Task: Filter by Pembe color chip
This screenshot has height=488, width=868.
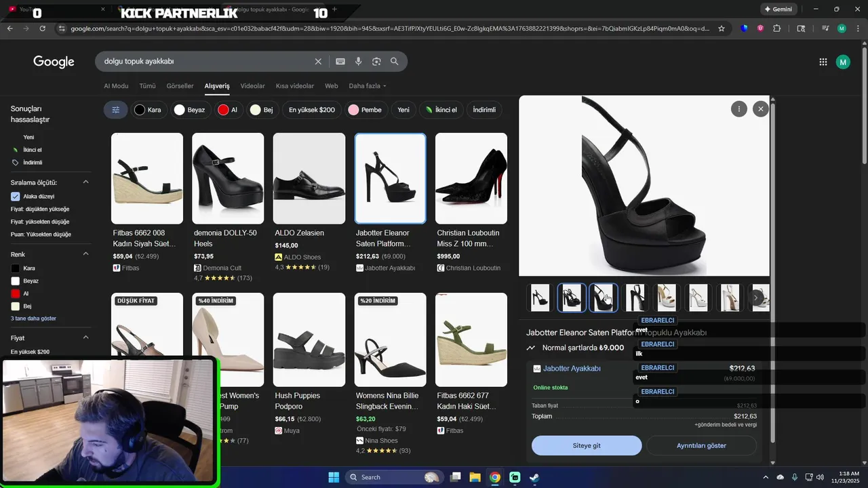Action: [x=366, y=110]
